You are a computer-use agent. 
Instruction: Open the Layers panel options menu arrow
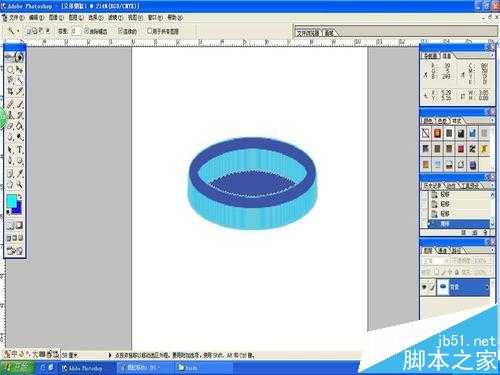pos(492,250)
